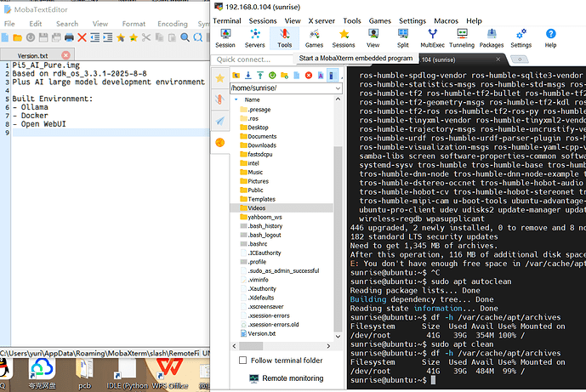The image size is (586, 392).
Task: Select the Videos folder in file list
Action: 282,208
